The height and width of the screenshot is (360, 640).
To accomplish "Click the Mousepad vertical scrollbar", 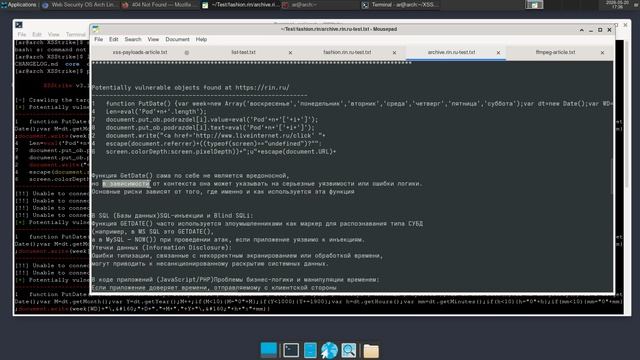I will click(612, 176).
